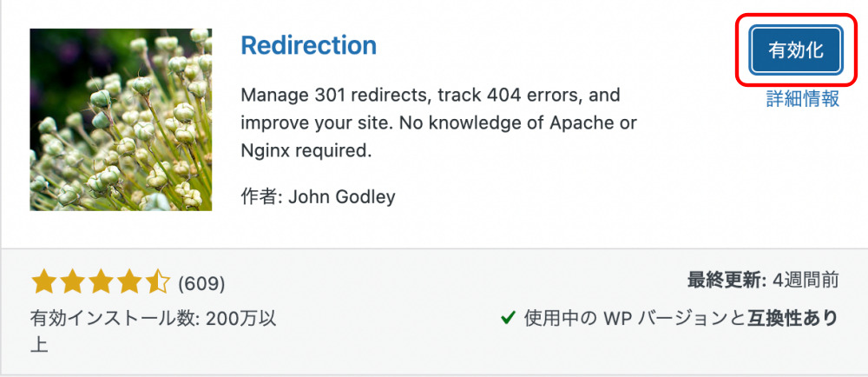Click the third gold rating star
This screenshot has width=868, height=377.
point(100,282)
